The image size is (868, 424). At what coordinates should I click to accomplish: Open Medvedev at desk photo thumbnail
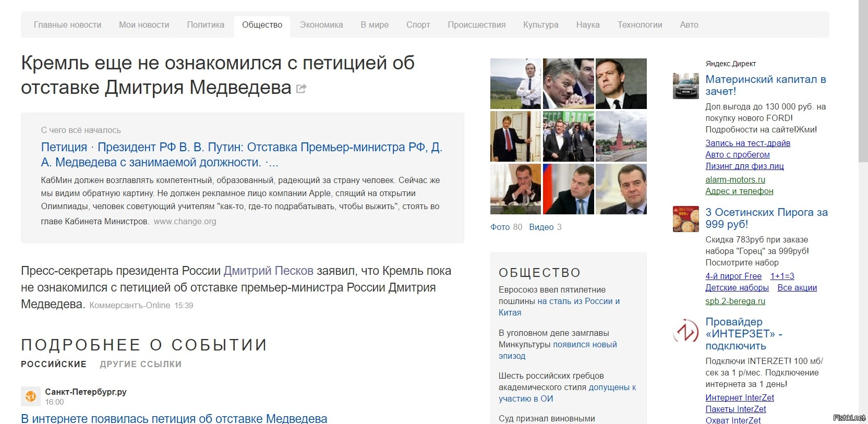click(x=516, y=189)
